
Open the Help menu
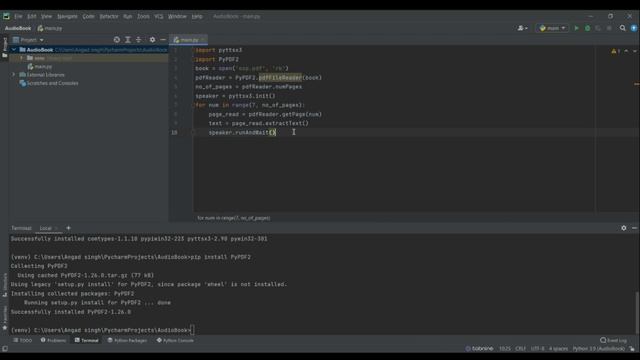(x=197, y=16)
